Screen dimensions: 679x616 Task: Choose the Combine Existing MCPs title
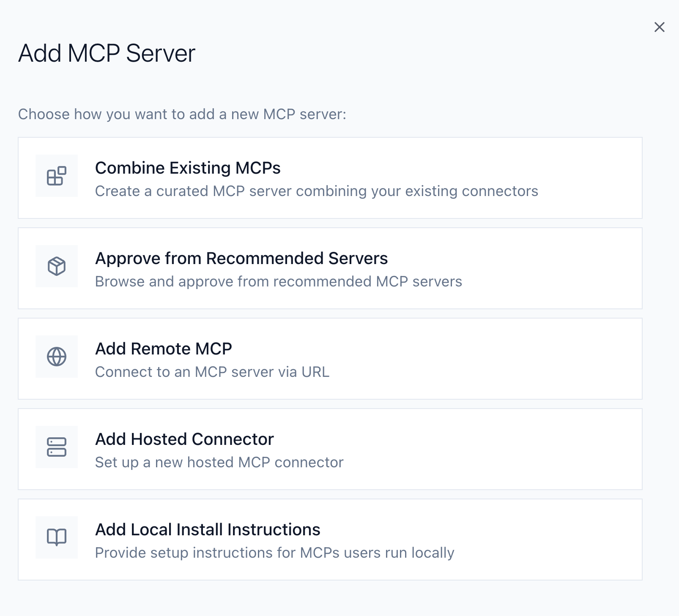pyautogui.click(x=188, y=168)
